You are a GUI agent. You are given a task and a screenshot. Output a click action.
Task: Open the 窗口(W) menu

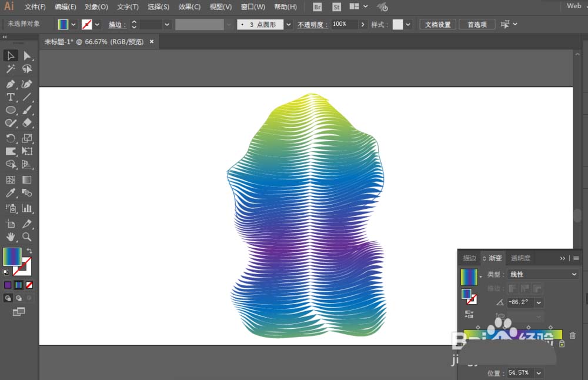click(x=253, y=6)
